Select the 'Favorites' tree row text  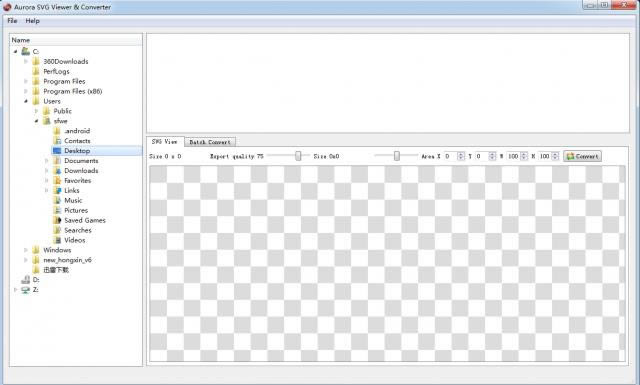pyautogui.click(x=78, y=180)
